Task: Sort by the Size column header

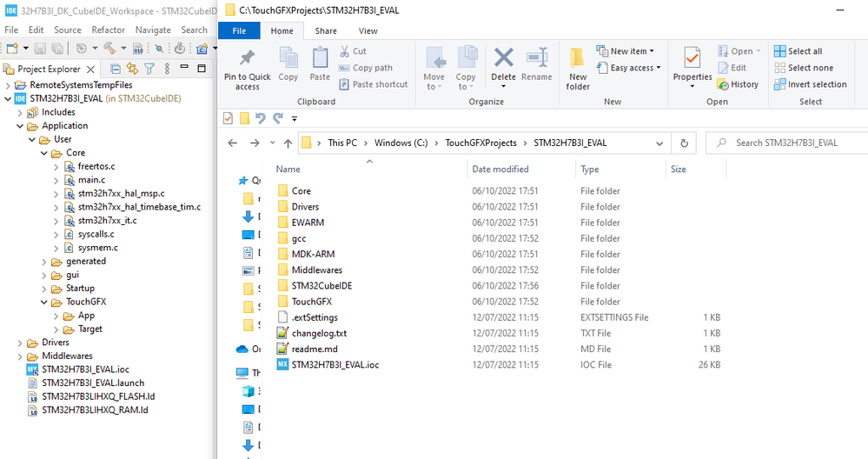Action: (679, 170)
